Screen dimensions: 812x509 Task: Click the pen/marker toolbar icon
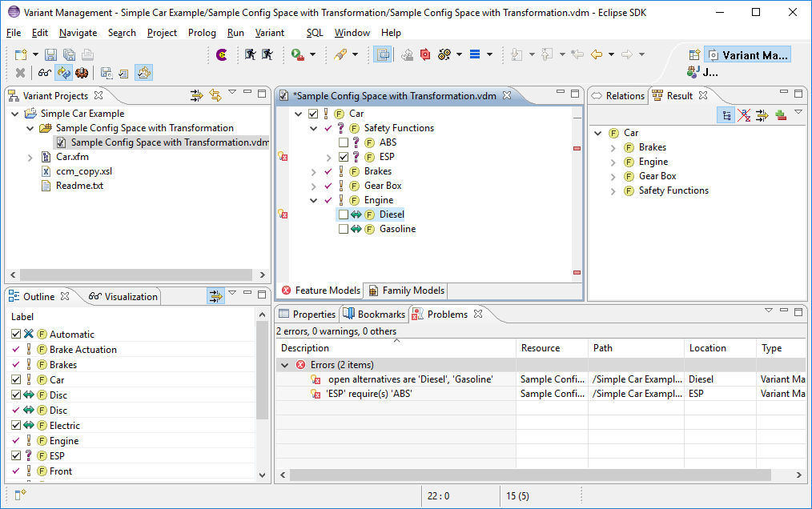click(x=340, y=54)
